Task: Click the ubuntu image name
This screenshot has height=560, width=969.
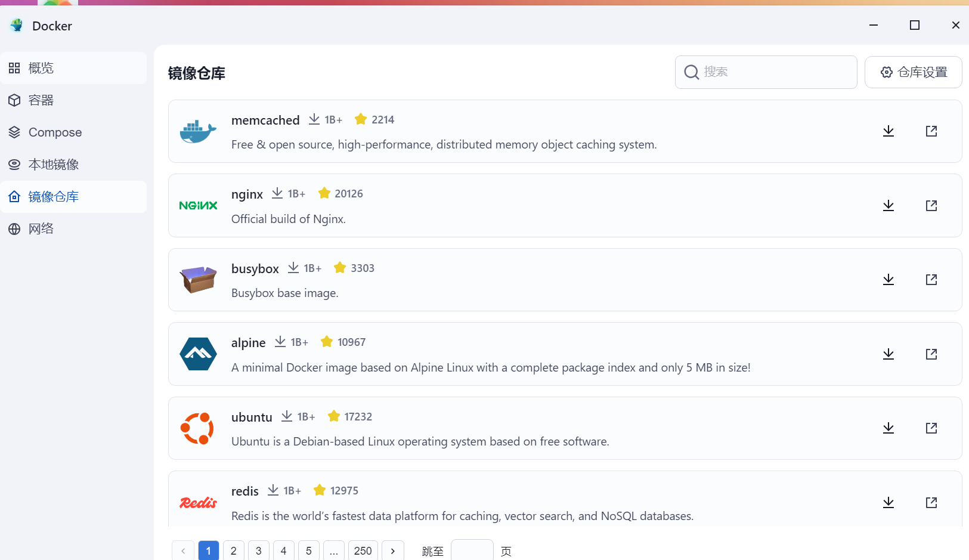Action: [252, 417]
